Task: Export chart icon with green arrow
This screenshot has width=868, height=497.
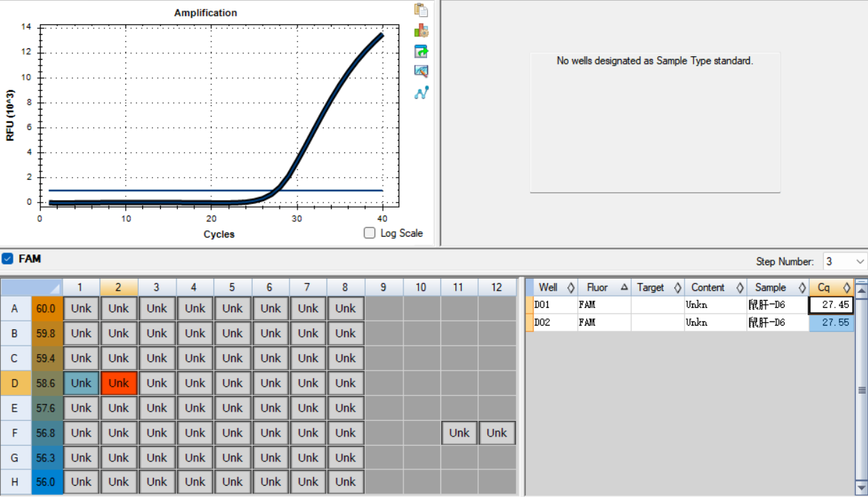Action: pyautogui.click(x=421, y=51)
